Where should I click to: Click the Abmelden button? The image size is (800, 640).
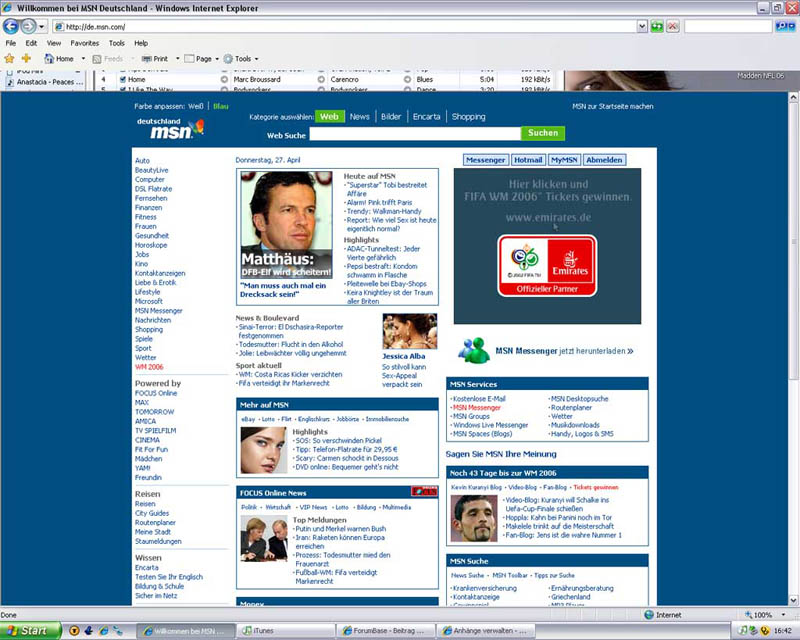pyautogui.click(x=604, y=160)
